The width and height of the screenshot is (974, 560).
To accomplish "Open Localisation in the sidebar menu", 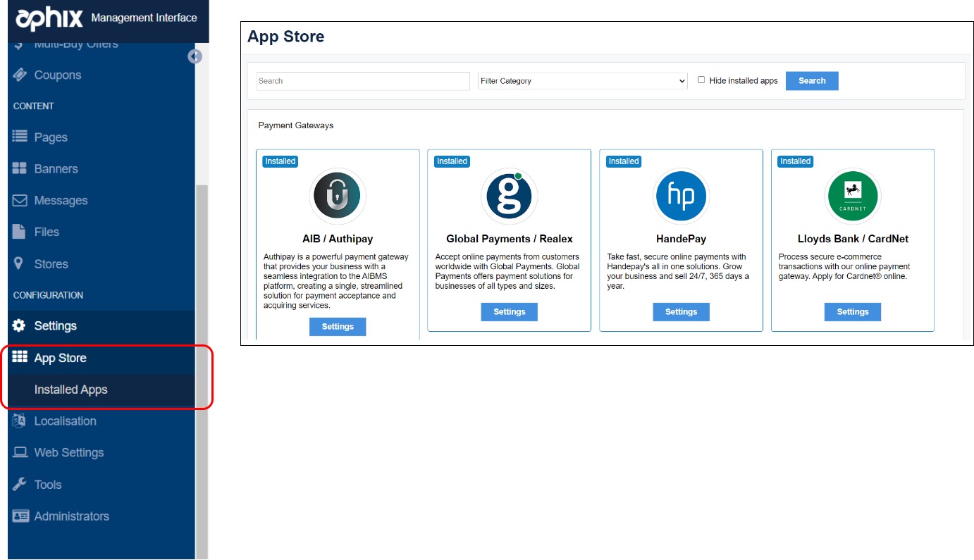I will (x=65, y=421).
